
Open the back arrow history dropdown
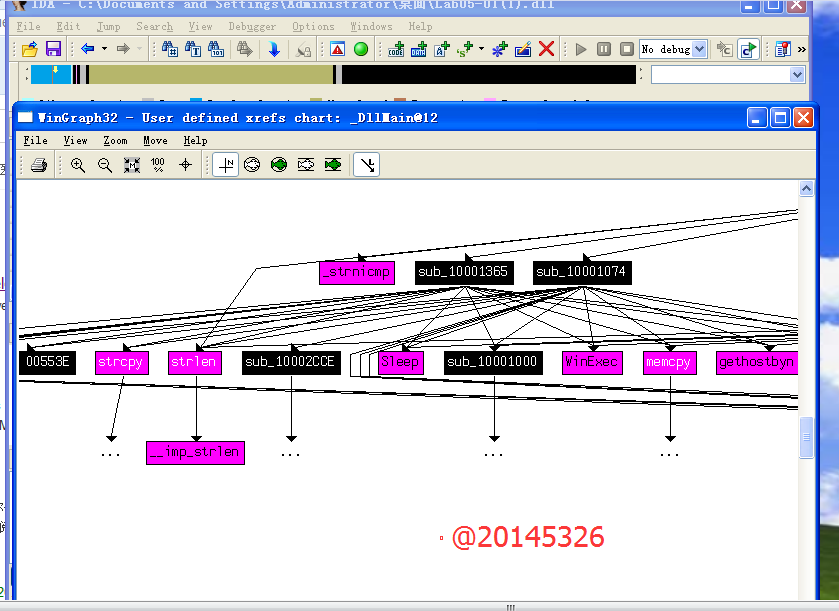coord(103,49)
